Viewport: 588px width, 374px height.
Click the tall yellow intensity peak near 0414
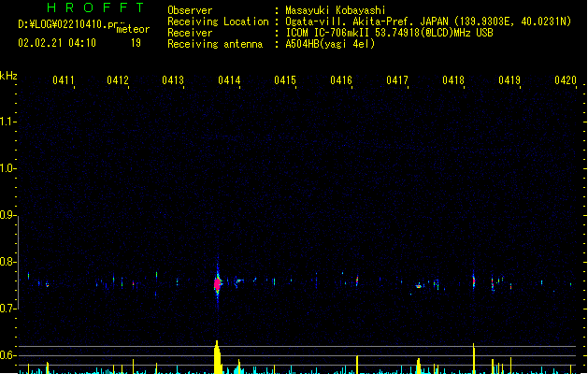tap(217, 357)
